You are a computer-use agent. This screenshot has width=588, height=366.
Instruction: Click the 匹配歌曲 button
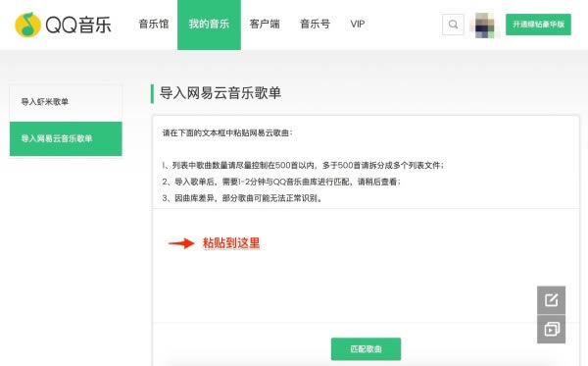point(366,349)
